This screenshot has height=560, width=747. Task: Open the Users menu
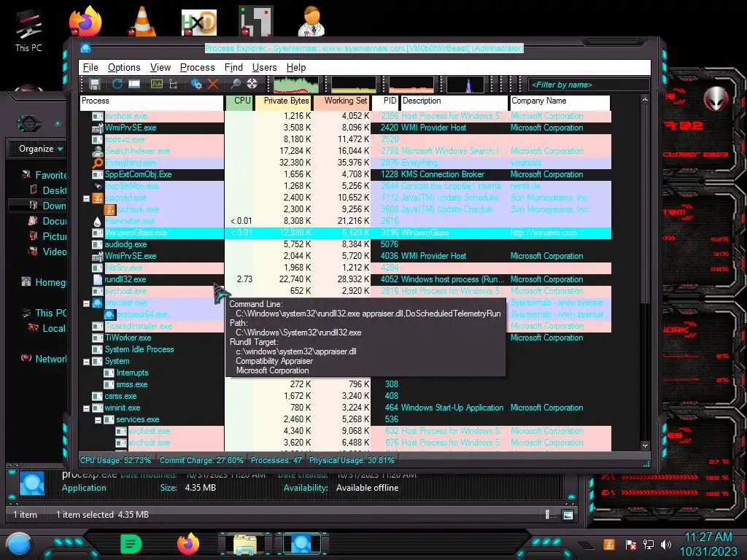tap(264, 68)
